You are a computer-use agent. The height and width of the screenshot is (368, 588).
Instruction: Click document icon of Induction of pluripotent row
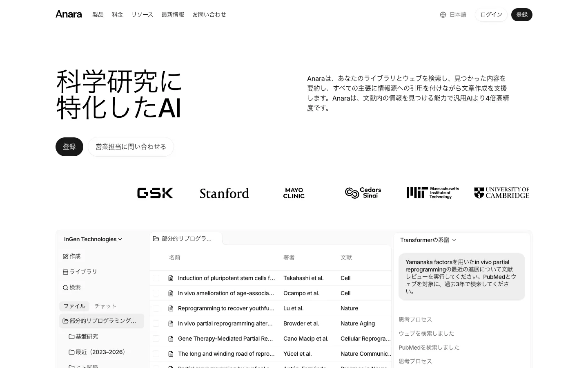coord(171,278)
